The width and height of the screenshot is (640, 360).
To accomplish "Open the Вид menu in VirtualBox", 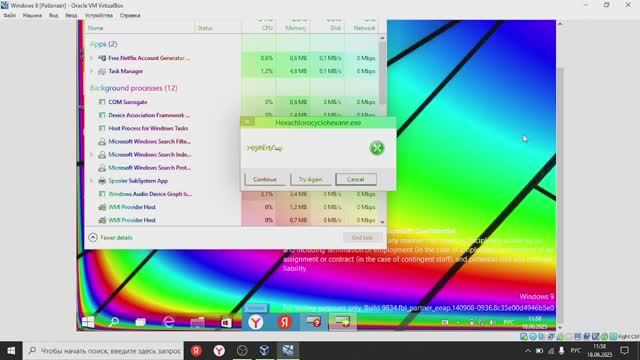I will pyautogui.click(x=53, y=15).
